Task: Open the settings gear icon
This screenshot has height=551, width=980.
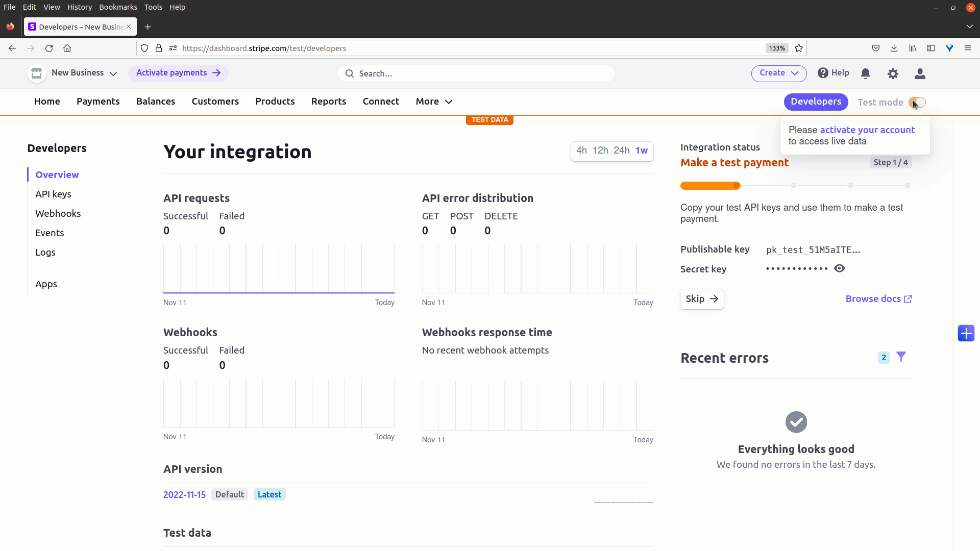Action: (893, 73)
